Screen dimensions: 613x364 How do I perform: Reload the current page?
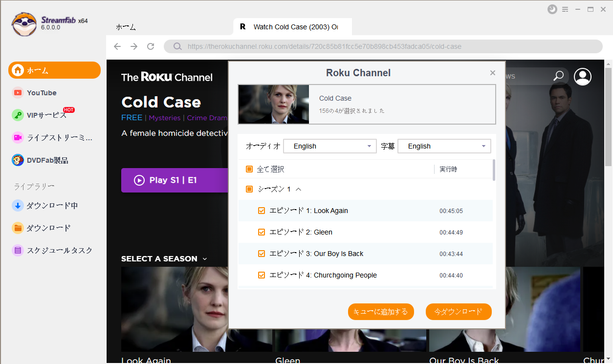click(x=151, y=46)
